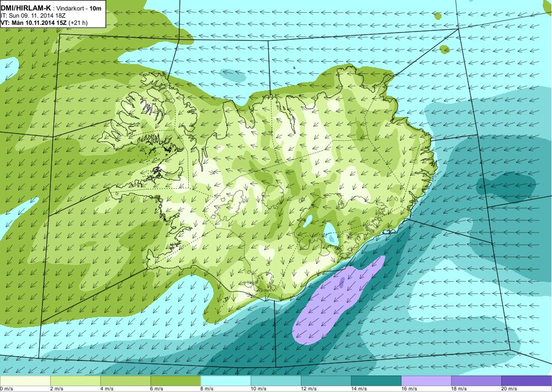Click the 'Vindarkort - 10m' heading text
The width and height of the screenshot is (552, 392).
[79, 8]
